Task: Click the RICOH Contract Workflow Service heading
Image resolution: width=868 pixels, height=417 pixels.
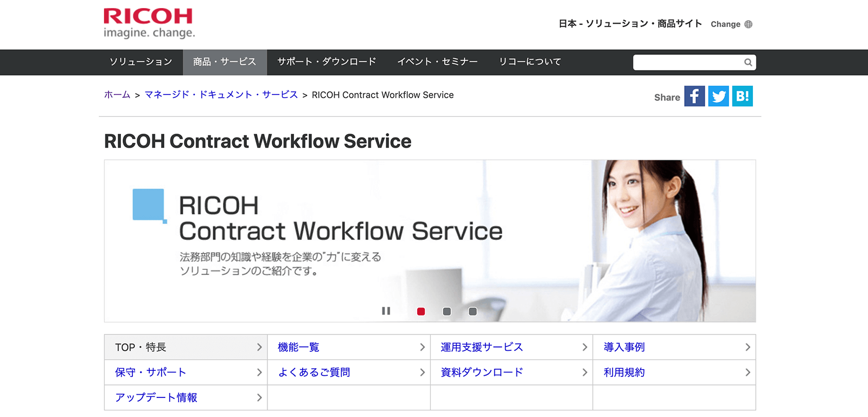Action: (x=258, y=141)
